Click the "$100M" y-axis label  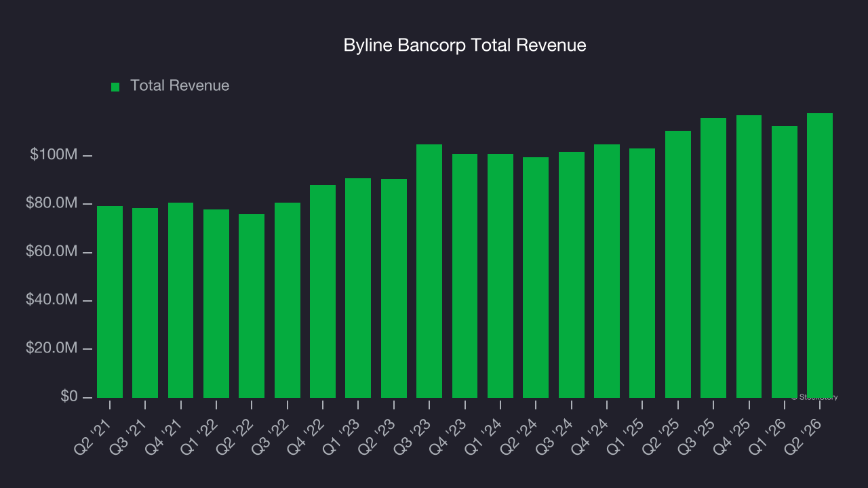click(54, 155)
